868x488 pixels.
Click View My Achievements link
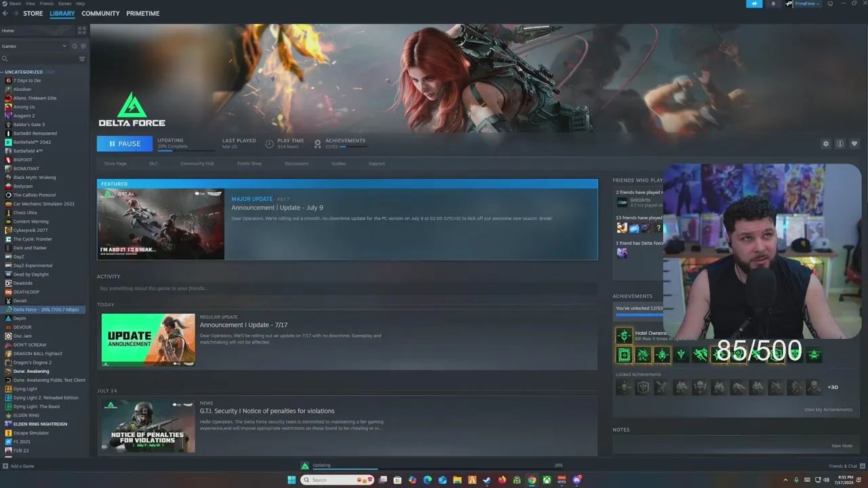(x=828, y=409)
